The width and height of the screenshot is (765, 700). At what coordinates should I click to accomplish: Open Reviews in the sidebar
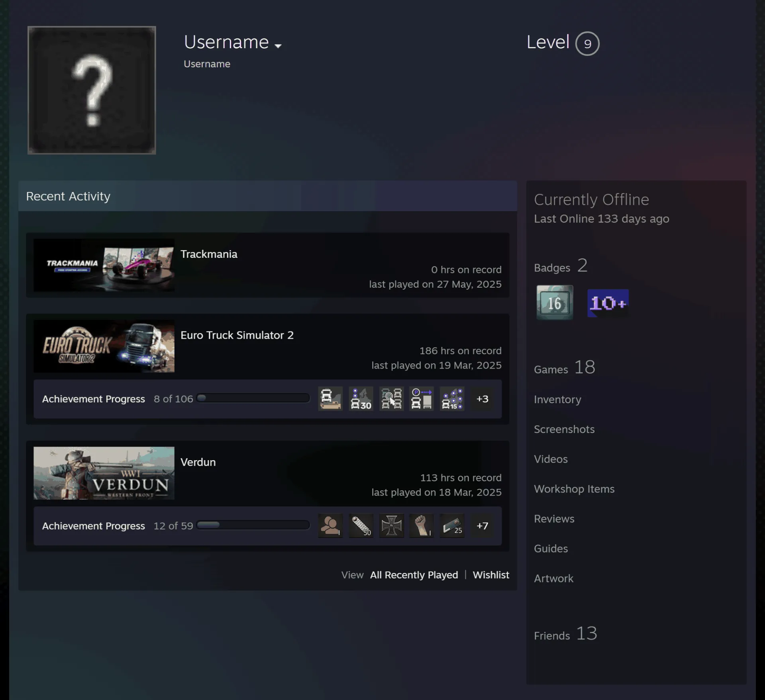pyautogui.click(x=554, y=519)
